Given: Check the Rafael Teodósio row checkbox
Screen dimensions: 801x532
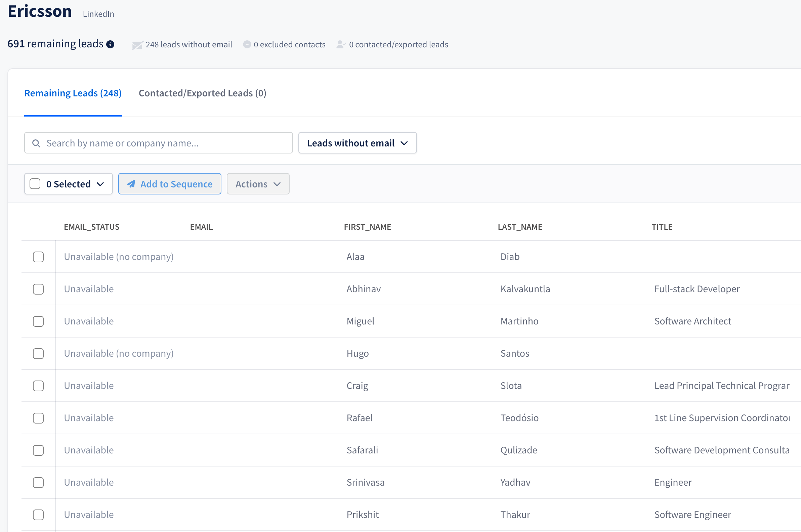Looking at the screenshot, I should (x=38, y=418).
